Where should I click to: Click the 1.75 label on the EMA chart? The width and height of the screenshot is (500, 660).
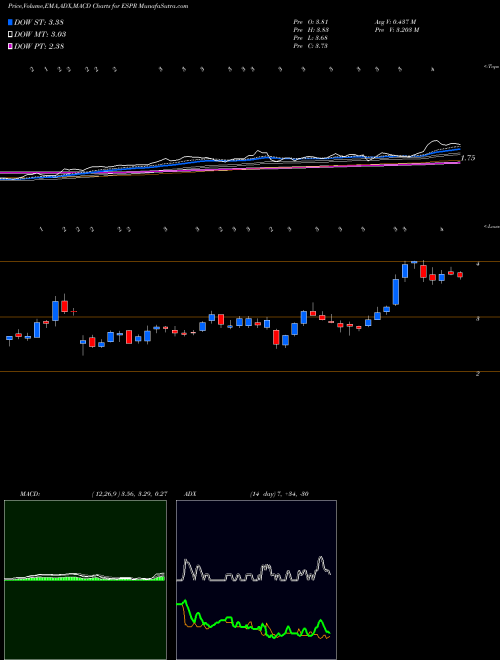click(x=468, y=158)
